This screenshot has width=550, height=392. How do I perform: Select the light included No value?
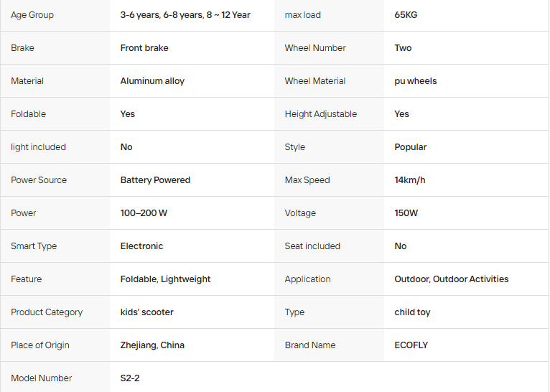click(126, 147)
